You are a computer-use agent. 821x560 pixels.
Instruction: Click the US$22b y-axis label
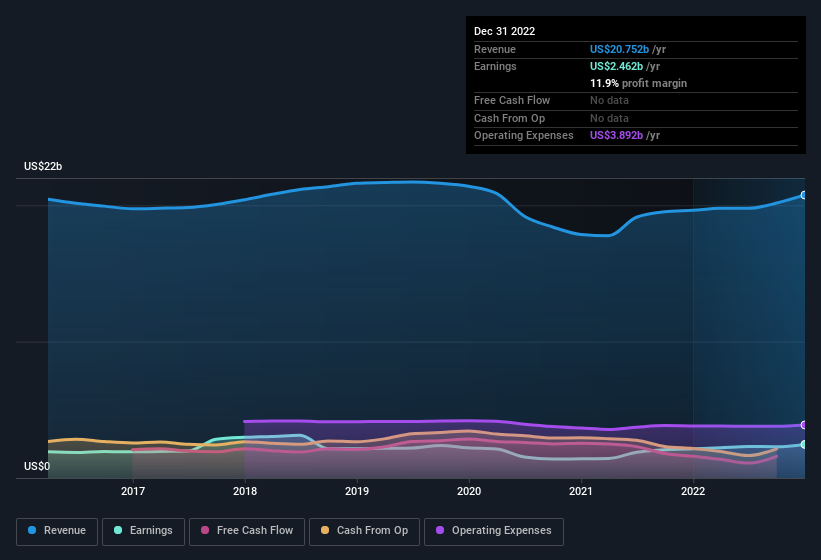[x=43, y=166]
